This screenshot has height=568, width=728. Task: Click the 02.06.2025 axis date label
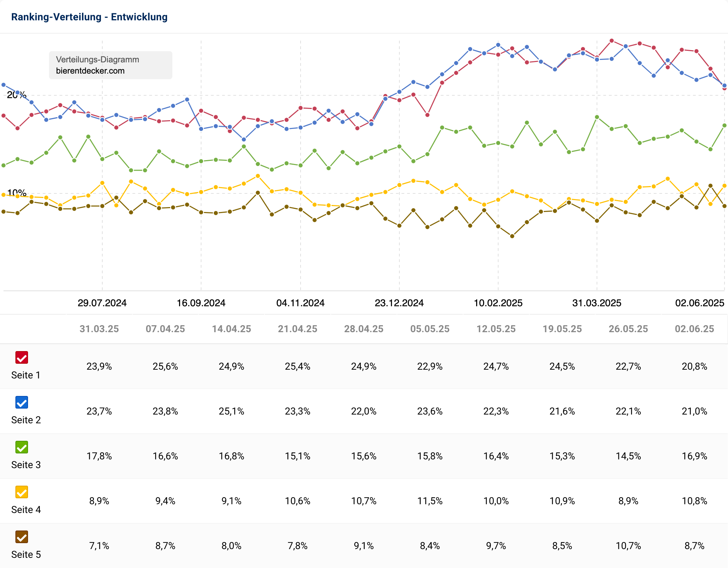coord(700,303)
